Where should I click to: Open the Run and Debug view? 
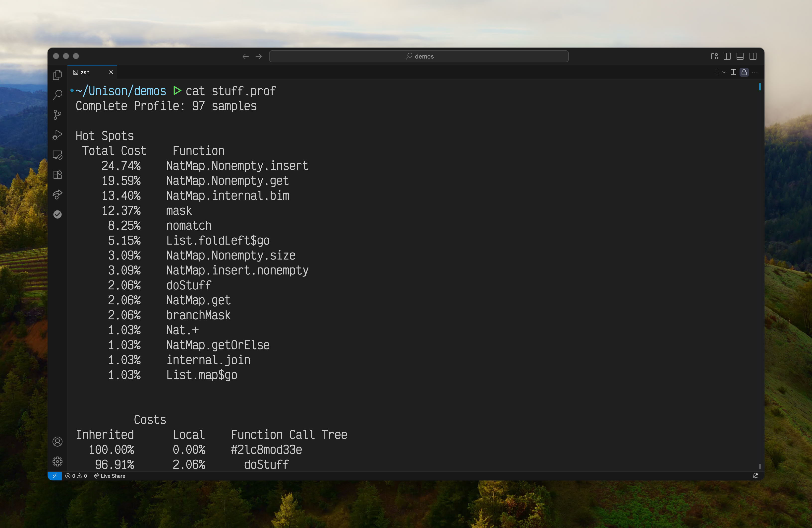tap(57, 135)
